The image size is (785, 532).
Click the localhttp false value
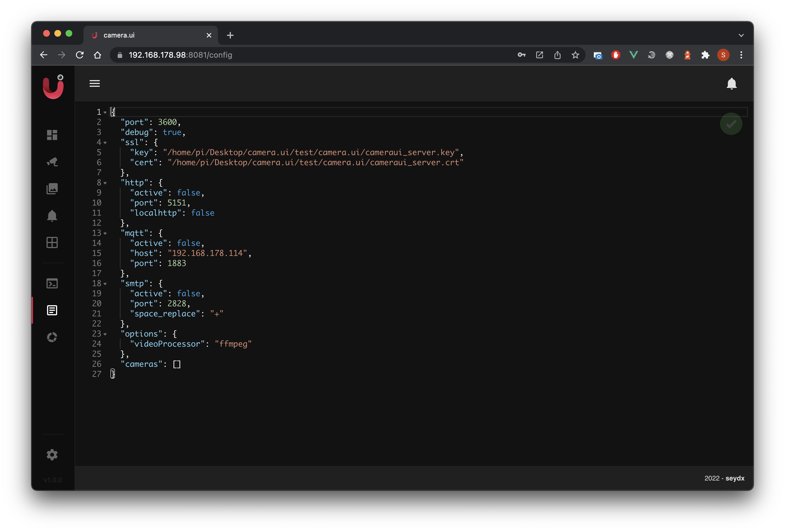click(x=203, y=213)
